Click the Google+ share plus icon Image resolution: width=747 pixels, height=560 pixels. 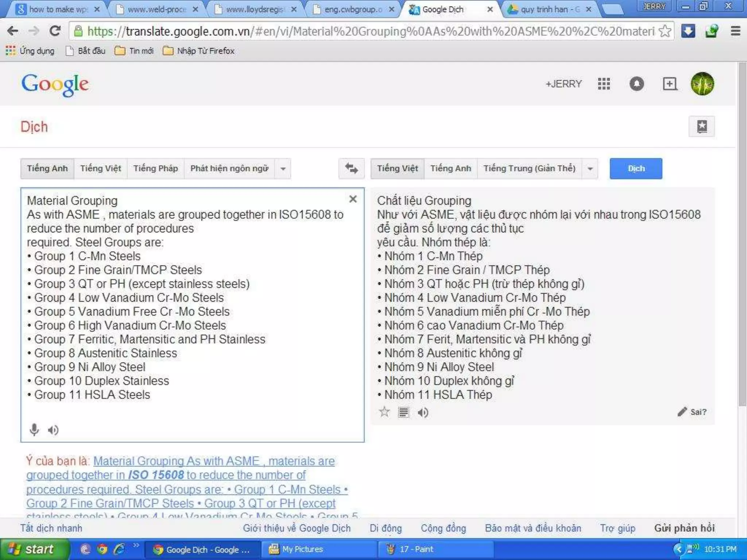click(x=670, y=84)
